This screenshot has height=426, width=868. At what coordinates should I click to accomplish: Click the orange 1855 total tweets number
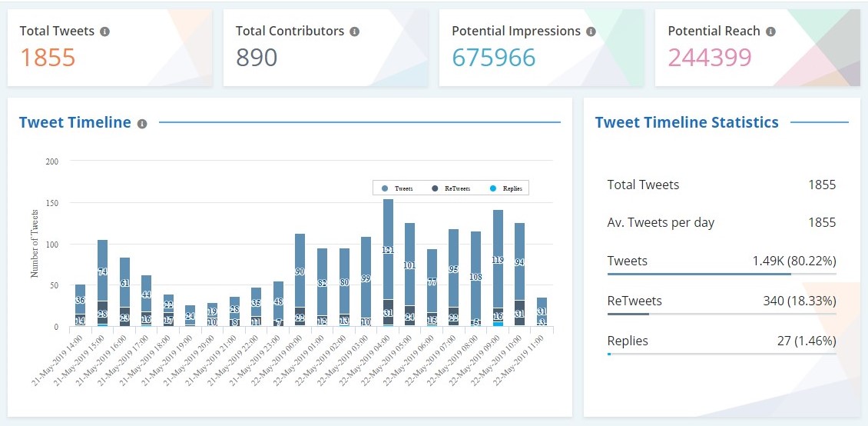tap(48, 58)
